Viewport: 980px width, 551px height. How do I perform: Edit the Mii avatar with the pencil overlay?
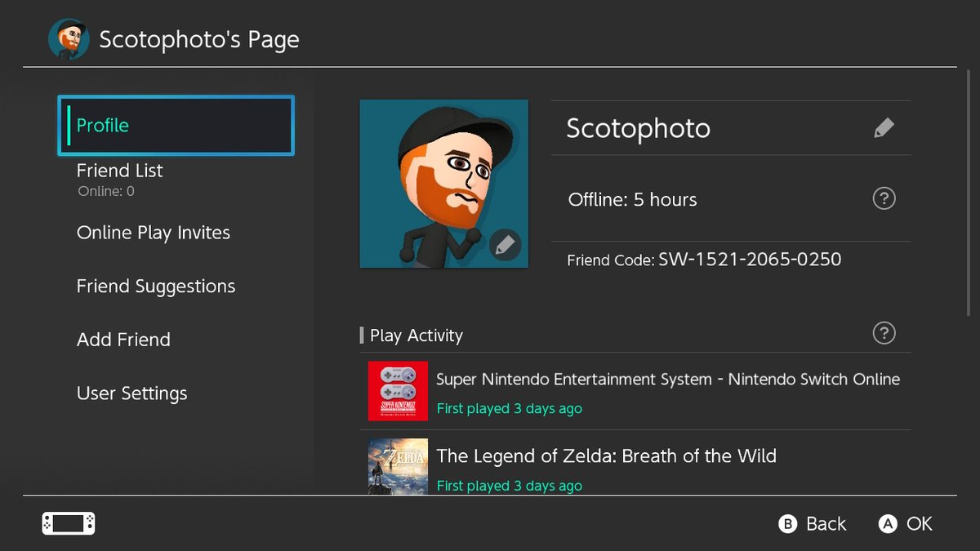point(505,244)
